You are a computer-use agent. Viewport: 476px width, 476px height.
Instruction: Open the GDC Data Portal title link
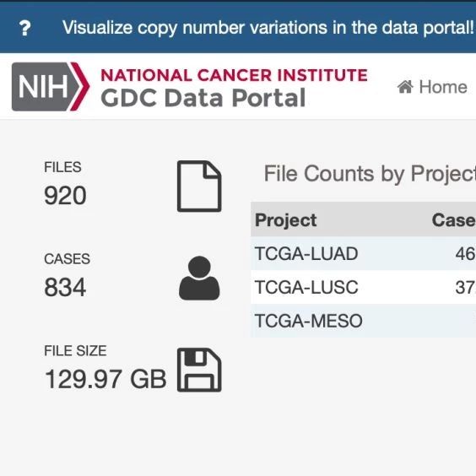click(x=203, y=98)
